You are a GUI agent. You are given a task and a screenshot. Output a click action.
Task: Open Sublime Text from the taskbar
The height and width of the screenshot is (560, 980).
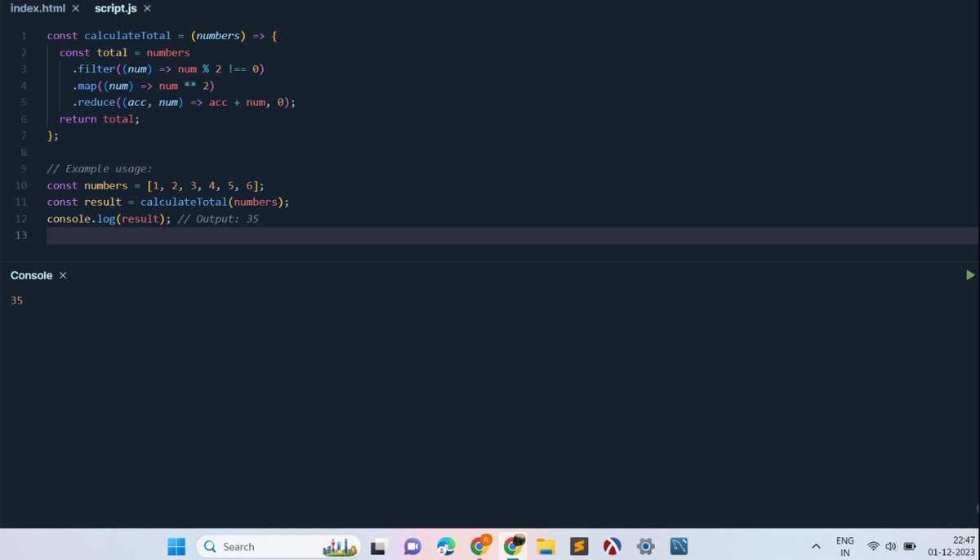(579, 546)
